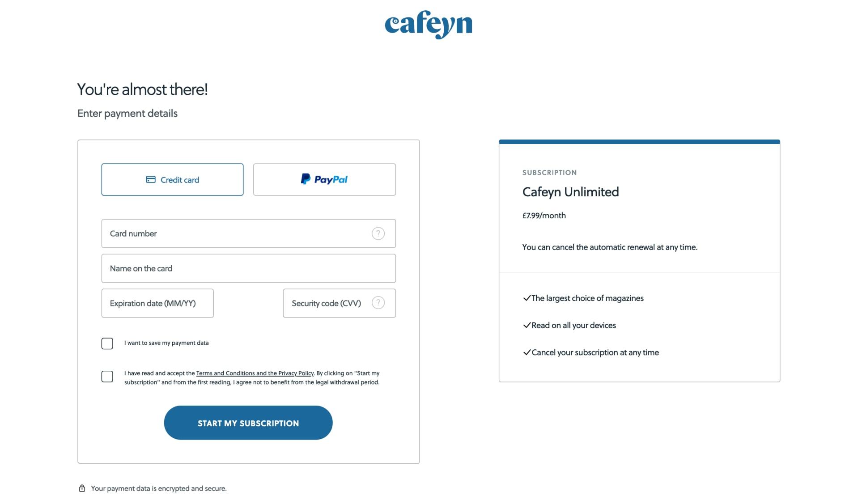Focus the Security code (CVV) field
845x504 pixels.
click(x=339, y=303)
